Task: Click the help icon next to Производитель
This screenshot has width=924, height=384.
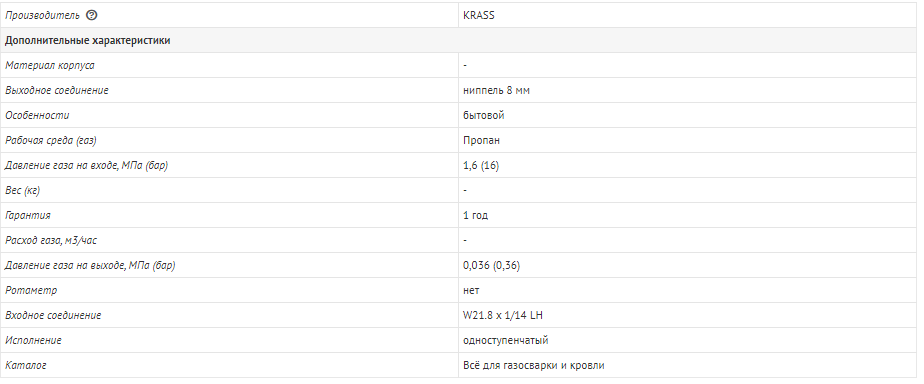Action: click(x=91, y=15)
